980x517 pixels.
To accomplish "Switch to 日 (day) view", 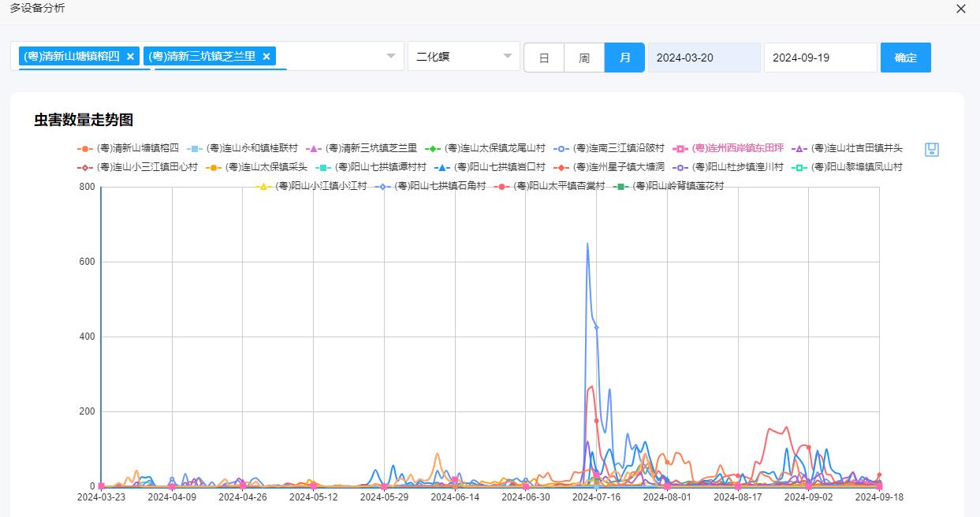I will coord(544,58).
